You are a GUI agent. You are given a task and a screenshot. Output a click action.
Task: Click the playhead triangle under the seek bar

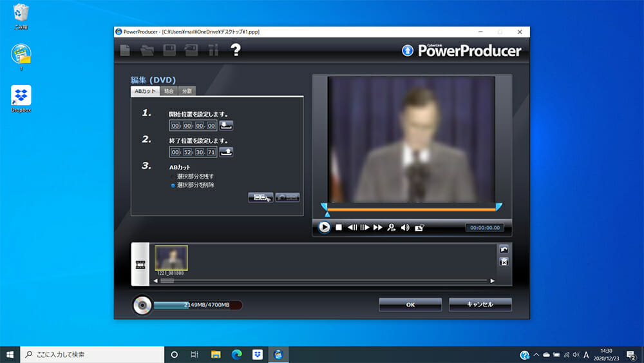point(327,214)
